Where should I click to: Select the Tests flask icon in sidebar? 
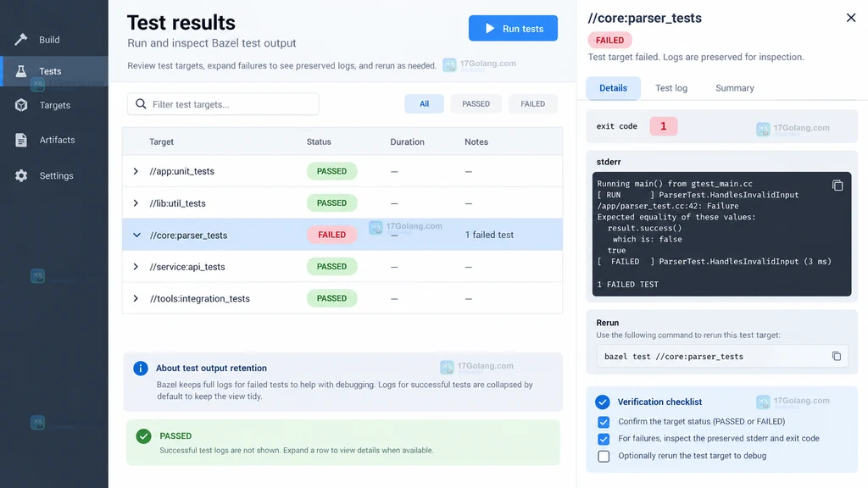[21, 71]
